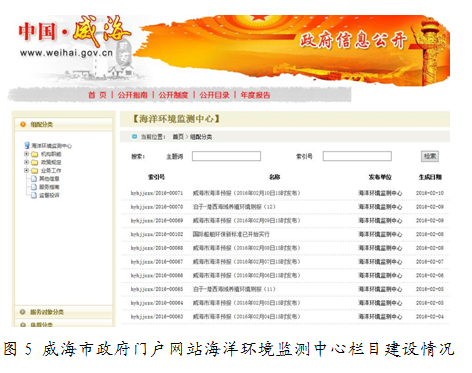Click the 首页 breadcrumb link
Screen dimensions: 472x373
coord(178,137)
